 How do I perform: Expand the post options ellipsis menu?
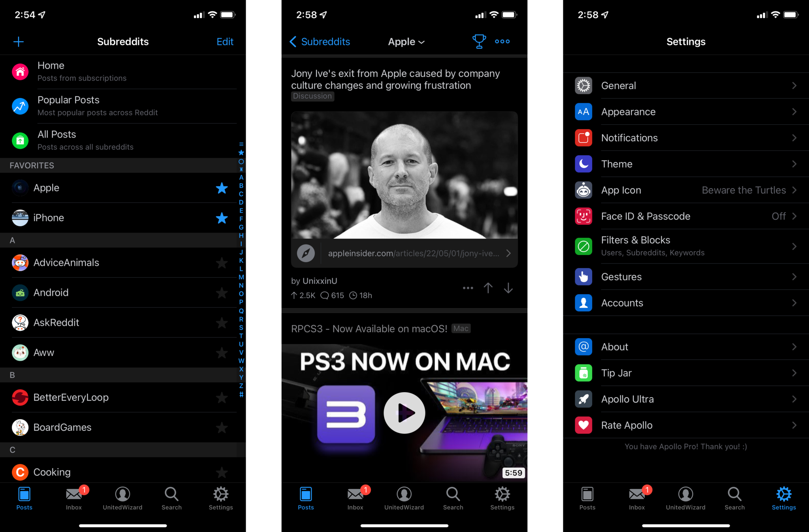click(468, 288)
